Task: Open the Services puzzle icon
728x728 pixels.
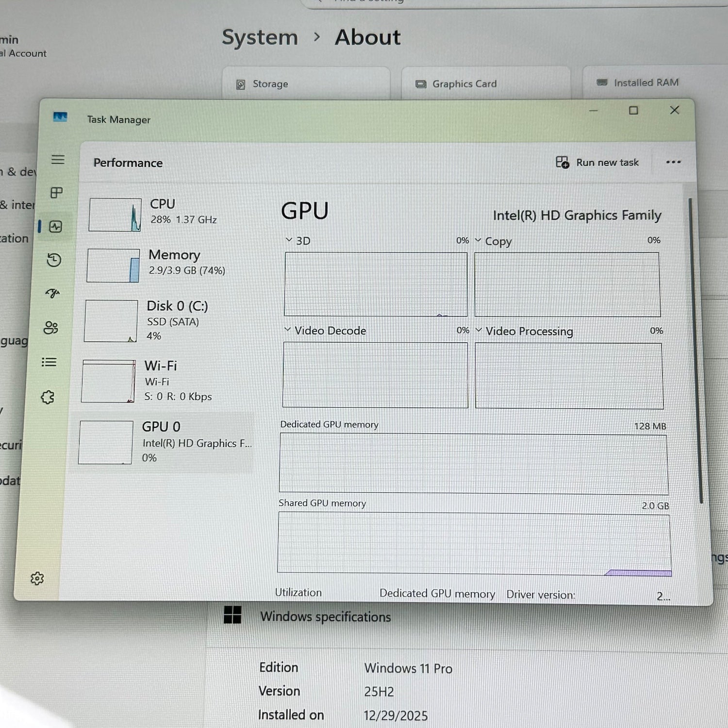Action: [48, 397]
